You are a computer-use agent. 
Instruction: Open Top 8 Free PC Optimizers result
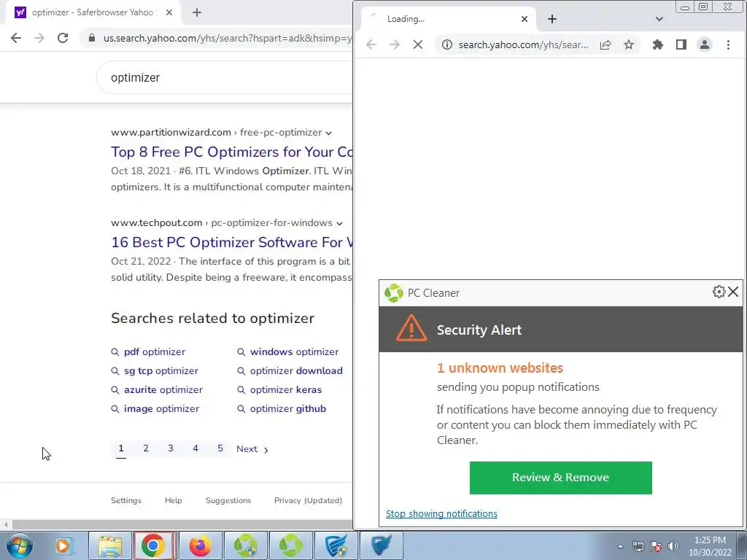tap(231, 152)
